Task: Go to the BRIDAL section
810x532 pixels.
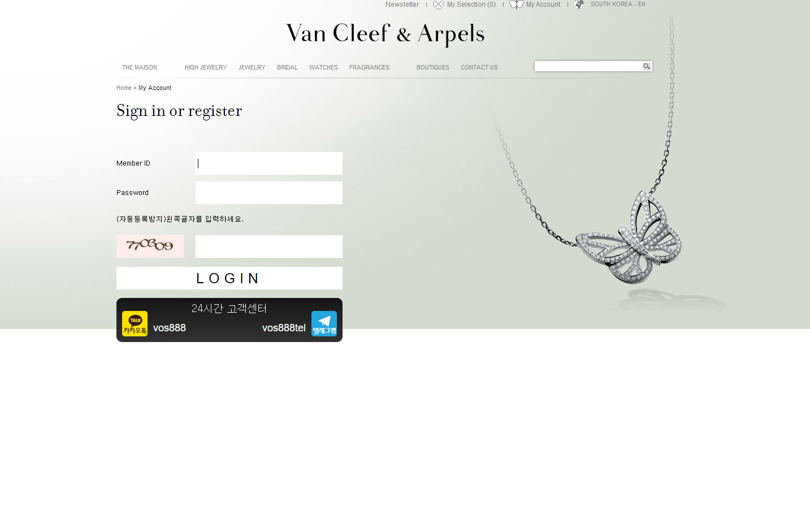Action: click(287, 67)
